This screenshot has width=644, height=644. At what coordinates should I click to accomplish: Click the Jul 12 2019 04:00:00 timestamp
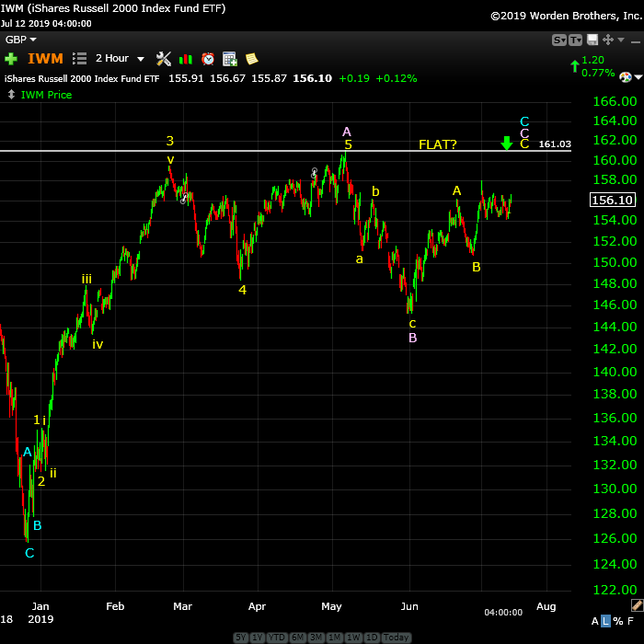[46, 24]
